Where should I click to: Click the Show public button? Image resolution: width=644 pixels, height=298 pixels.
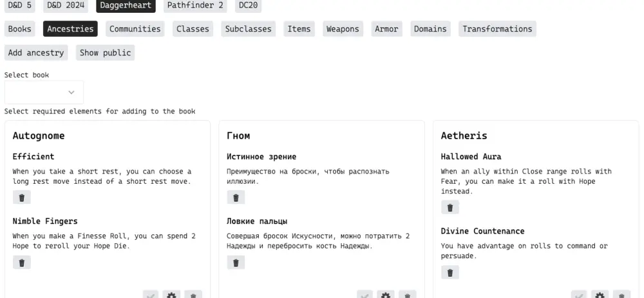click(x=105, y=52)
